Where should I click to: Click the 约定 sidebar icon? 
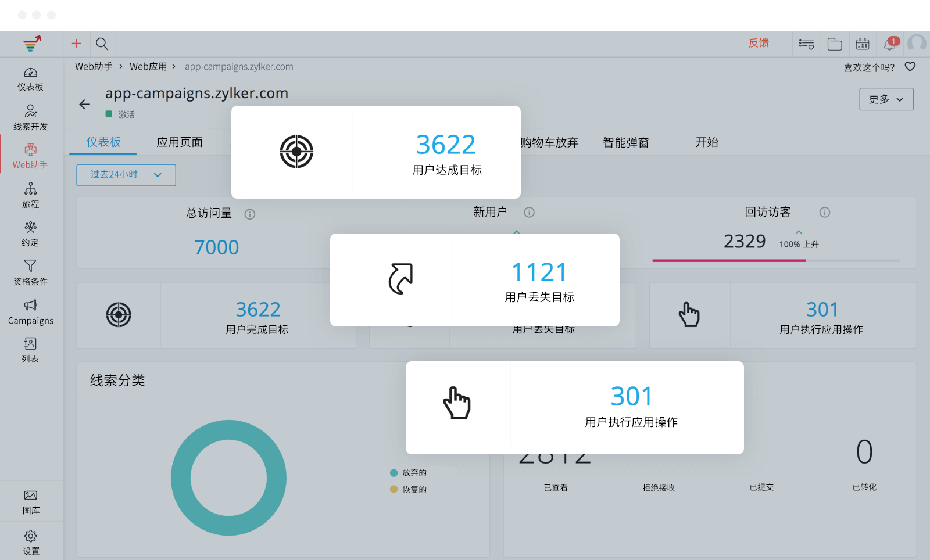(30, 232)
